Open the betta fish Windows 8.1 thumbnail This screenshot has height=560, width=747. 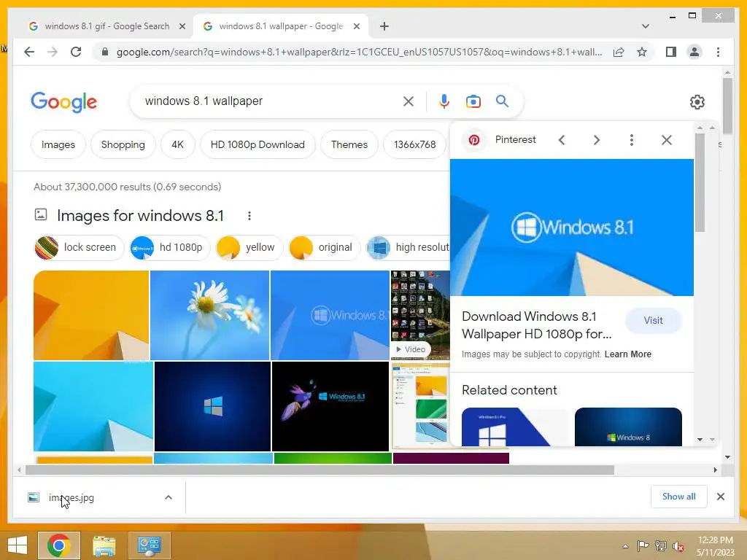[x=330, y=406]
